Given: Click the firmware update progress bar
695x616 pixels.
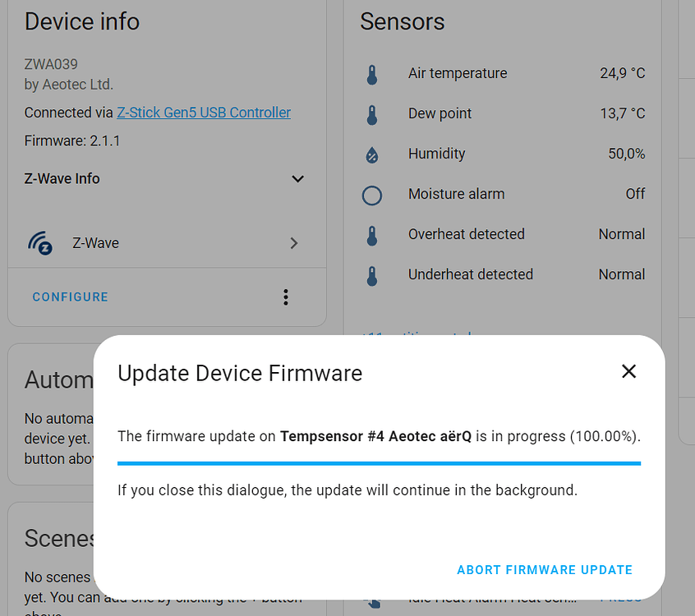Looking at the screenshot, I should (379, 462).
